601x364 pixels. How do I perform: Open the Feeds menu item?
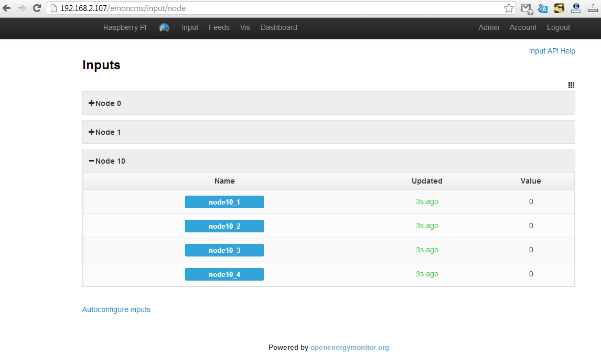coord(219,28)
